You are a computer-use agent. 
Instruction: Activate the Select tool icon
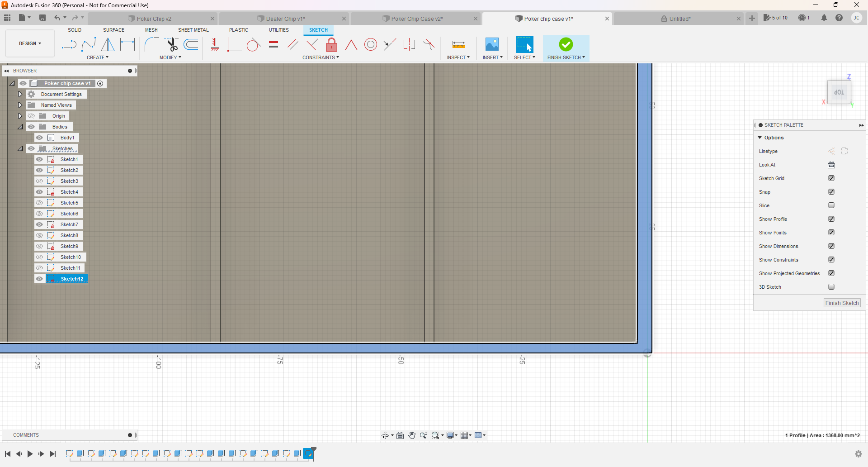pos(524,44)
